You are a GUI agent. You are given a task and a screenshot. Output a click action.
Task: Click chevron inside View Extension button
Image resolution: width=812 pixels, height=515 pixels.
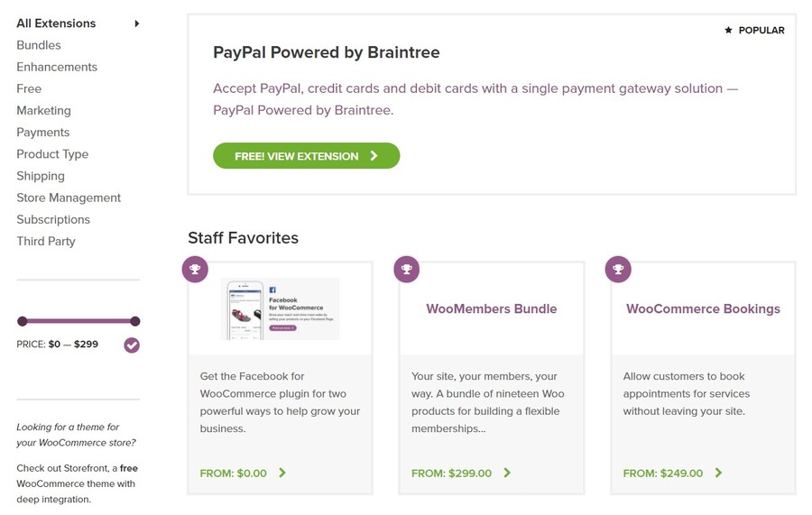(x=374, y=156)
